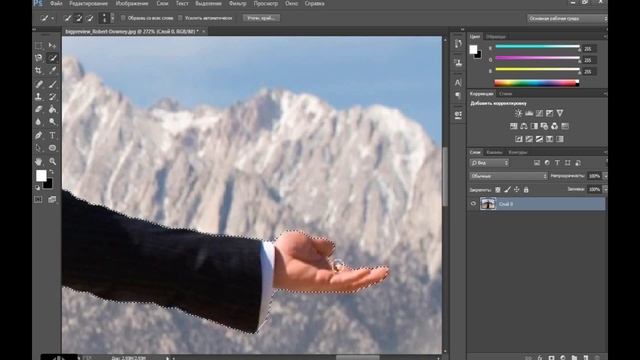Select the Crop tool
This screenshot has height=360, width=640.
click(38, 70)
